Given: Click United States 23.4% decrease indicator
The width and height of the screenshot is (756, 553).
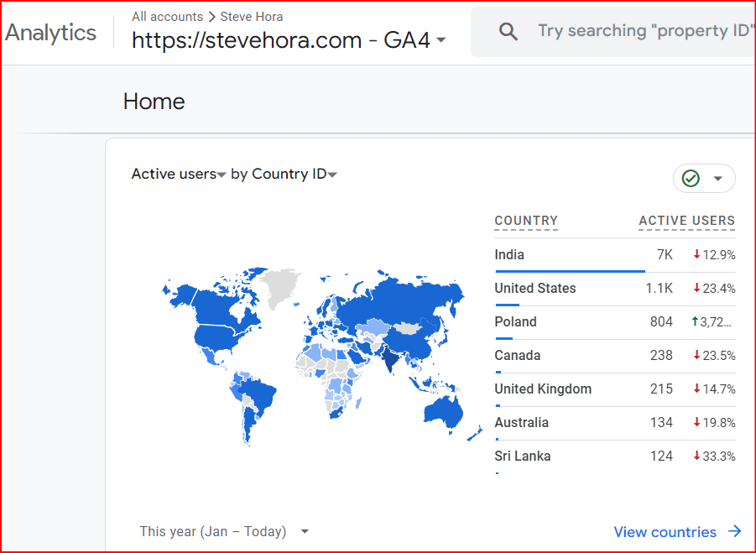Looking at the screenshot, I should click(714, 289).
